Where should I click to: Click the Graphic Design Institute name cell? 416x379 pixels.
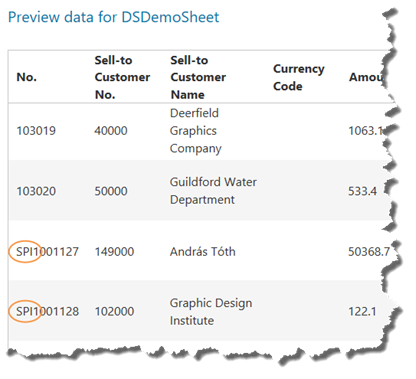(211, 312)
